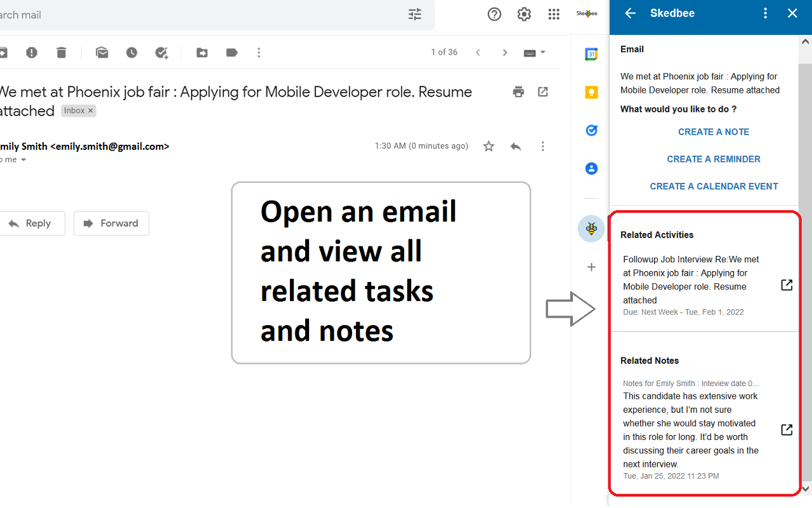812x508 pixels.
Task: Click CREATE A CALENDAR EVENT
Action: [x=714, y=187]
